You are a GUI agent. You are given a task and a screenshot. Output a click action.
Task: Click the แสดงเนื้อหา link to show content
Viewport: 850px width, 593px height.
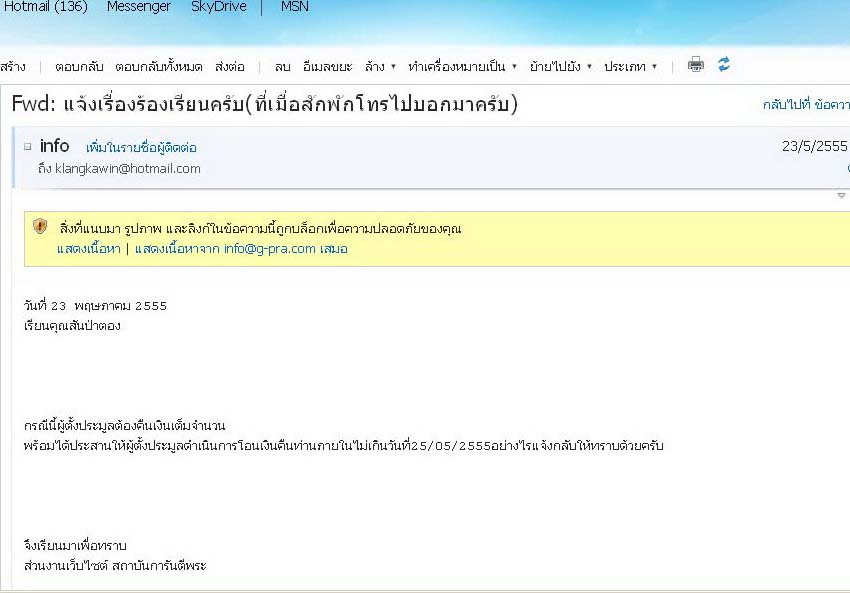[88, 249]
